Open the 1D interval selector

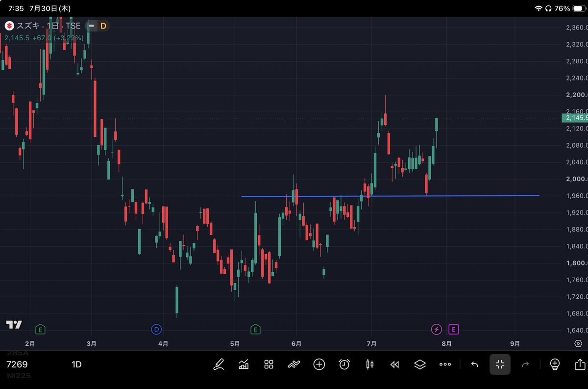76,364
